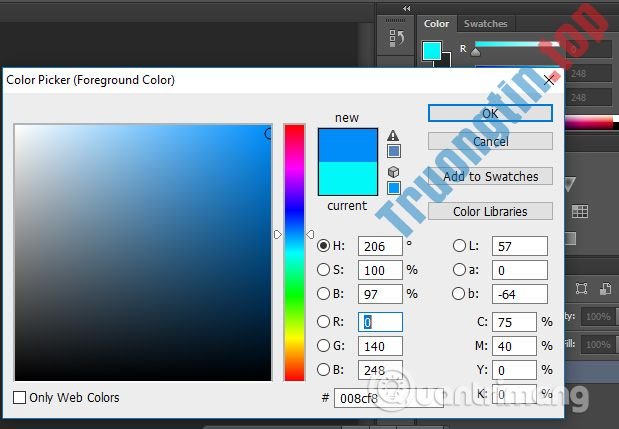The height and width of the screenshot is (429, 619).
Task: Click the out-of-gamut warning triangle icon
Action: pos(393,135)
